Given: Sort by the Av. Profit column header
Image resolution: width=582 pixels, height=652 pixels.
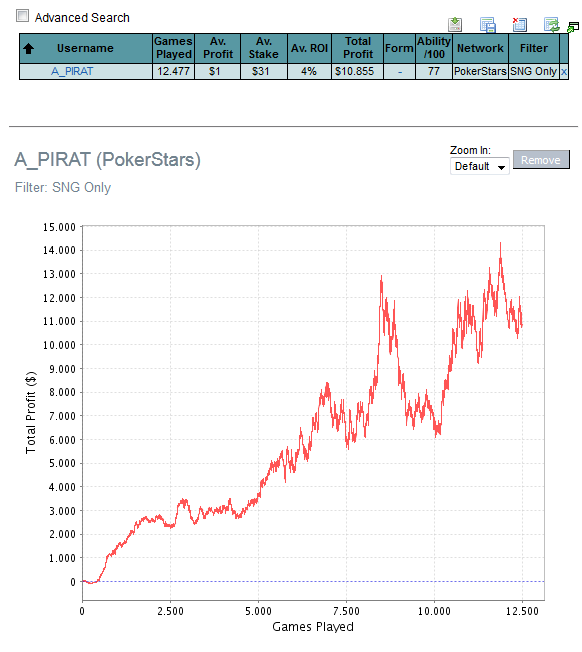Looking at the screenshot, I should point(218,48).
